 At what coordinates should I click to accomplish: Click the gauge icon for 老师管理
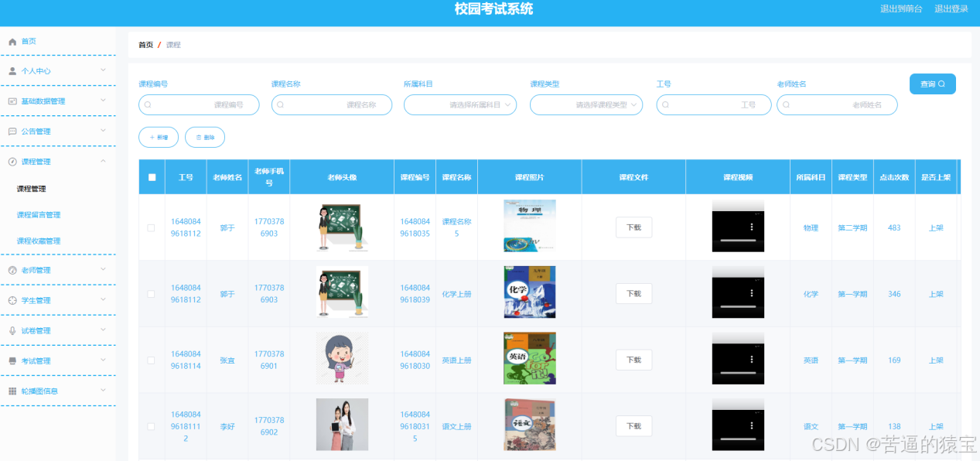(12, 270)
